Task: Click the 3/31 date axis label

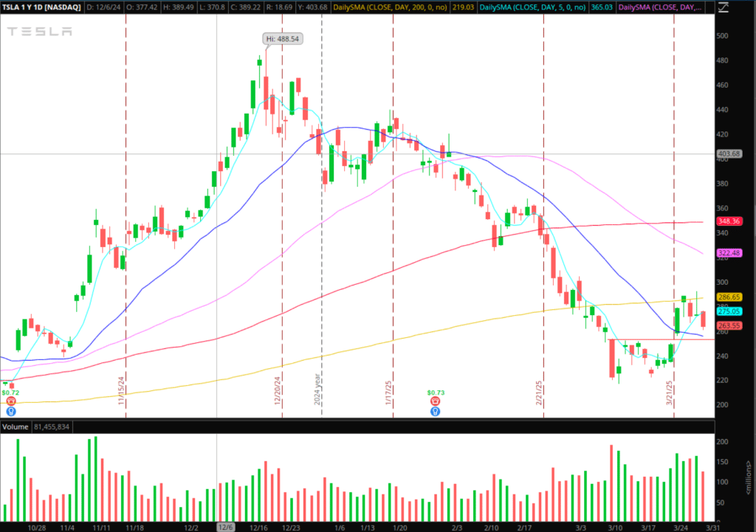Action: [712, 528]
